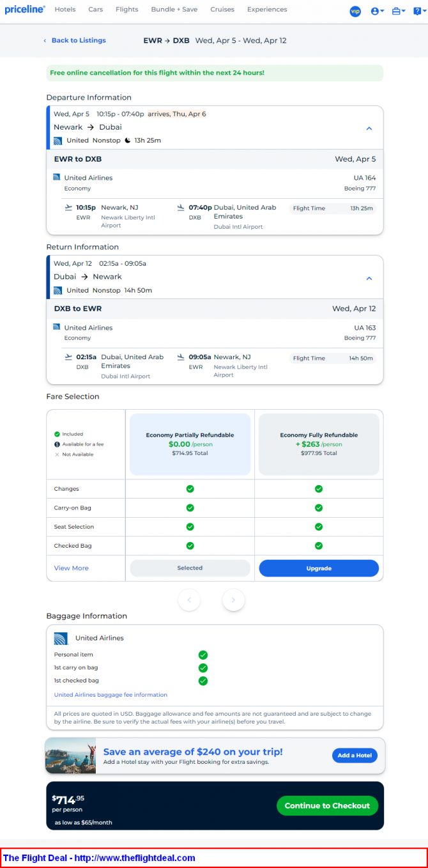Click 1st checked bag checkmark
Viewport: 428px width, 868px height.
[203, 681]
